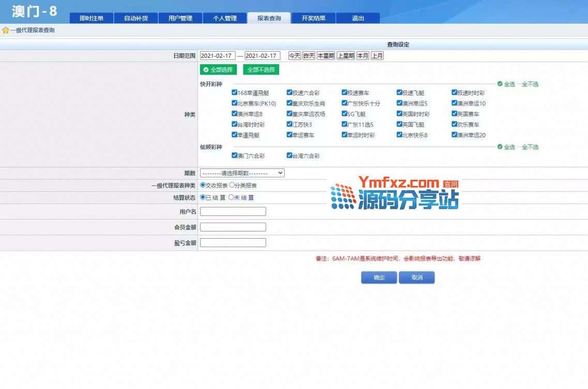Choose the 未结算 radio button
588x389 pixels.
pos(231,197)
